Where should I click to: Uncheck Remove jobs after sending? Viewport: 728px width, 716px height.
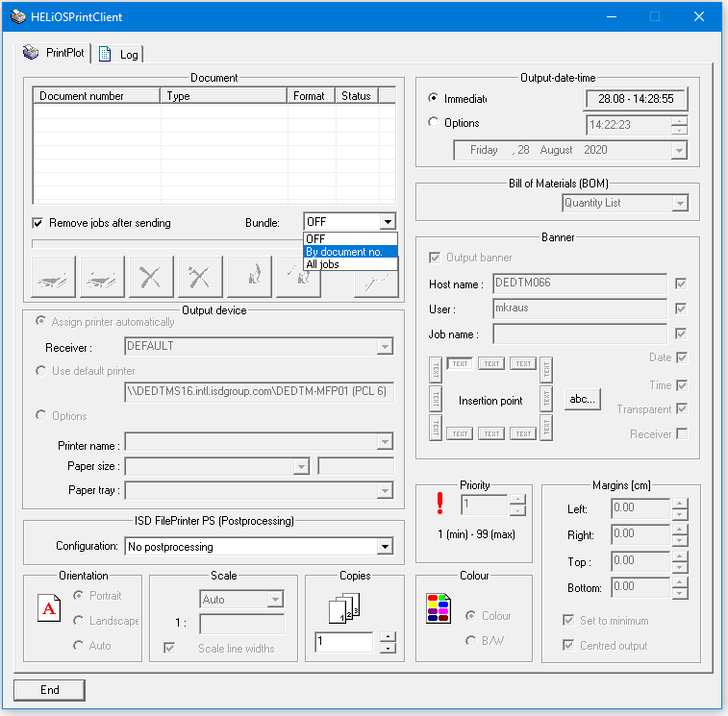[38, 223]
